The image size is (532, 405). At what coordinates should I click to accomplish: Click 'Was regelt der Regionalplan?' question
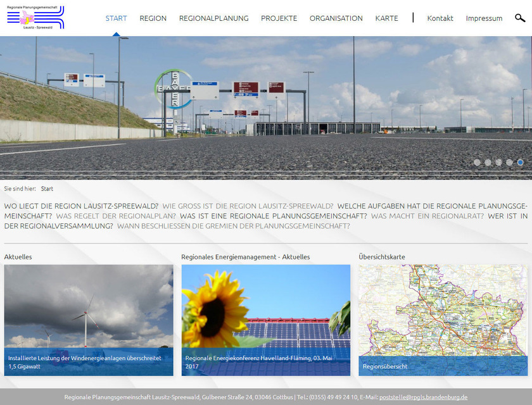116,216
